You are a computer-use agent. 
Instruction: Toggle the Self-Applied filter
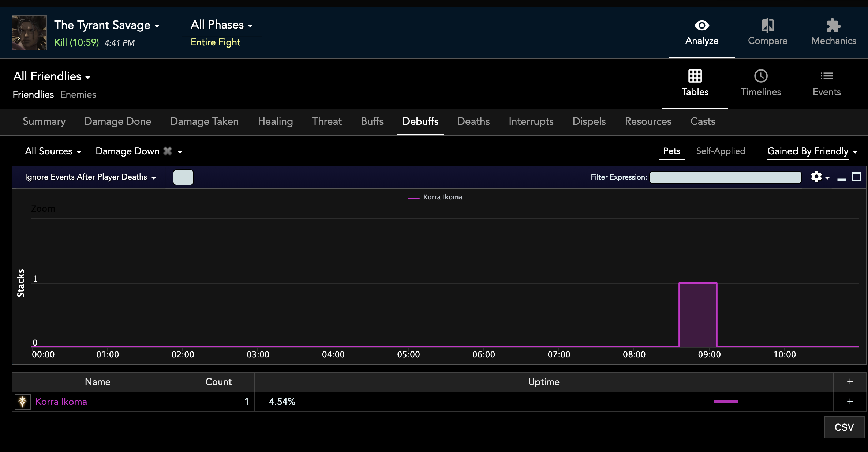tap(720, 151)
